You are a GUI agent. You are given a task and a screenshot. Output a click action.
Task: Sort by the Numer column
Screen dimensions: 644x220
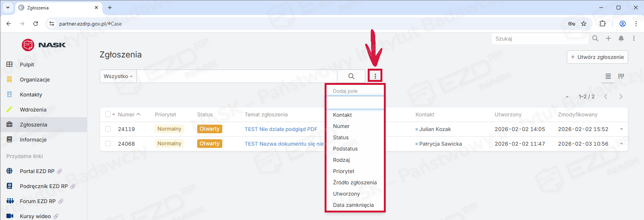pos(126,115)
